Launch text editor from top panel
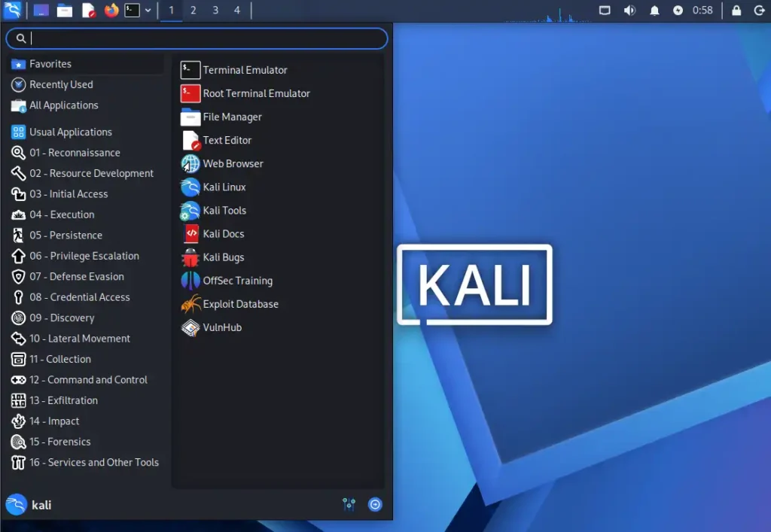 88,10
